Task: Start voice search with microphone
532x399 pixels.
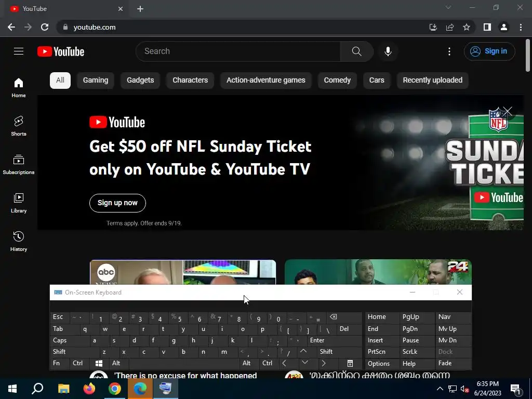Action: pyautogui.click(x=388, y=51)
